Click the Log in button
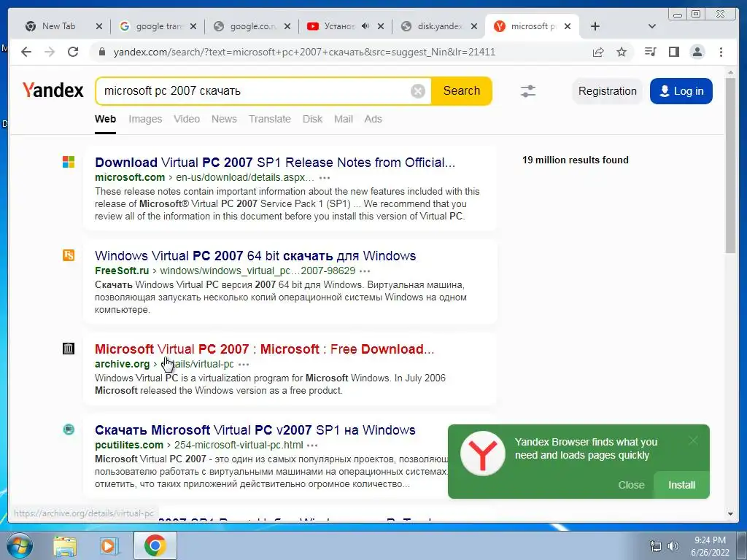 (681, 91)
